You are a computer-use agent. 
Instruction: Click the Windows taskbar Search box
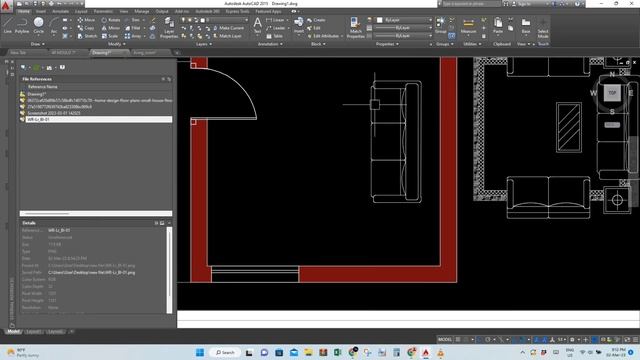tap(225, 352)
